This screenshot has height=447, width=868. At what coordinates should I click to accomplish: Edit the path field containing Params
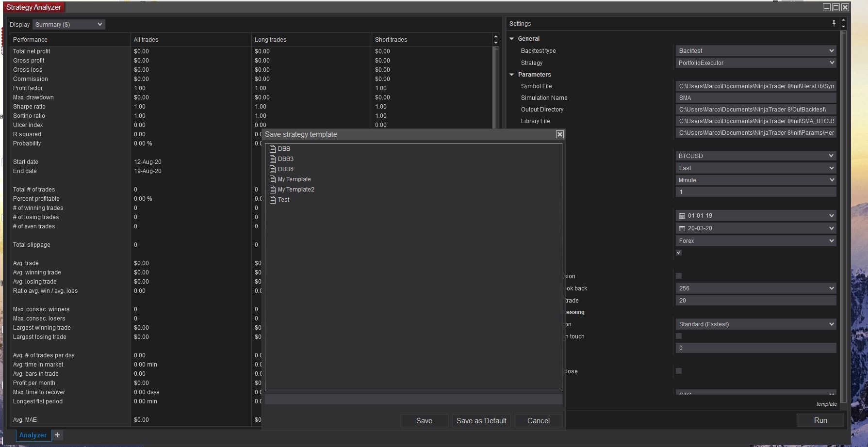coord(756,133)
